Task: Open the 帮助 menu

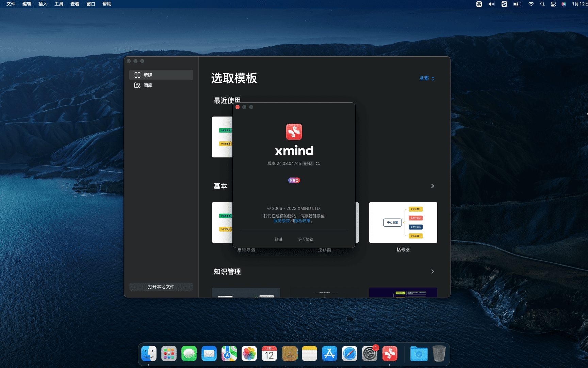Action: click(x=107, y=4)
